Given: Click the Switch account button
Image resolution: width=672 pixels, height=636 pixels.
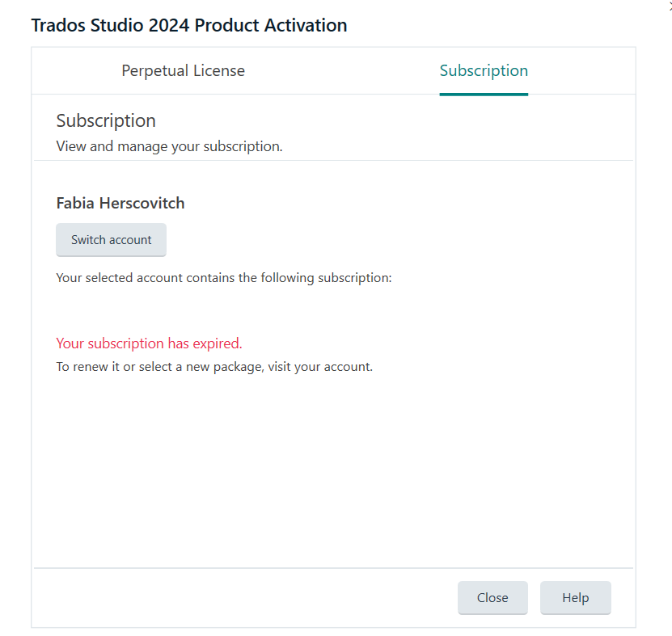Looking at the screenshot, I should click(x=111, y=239).
